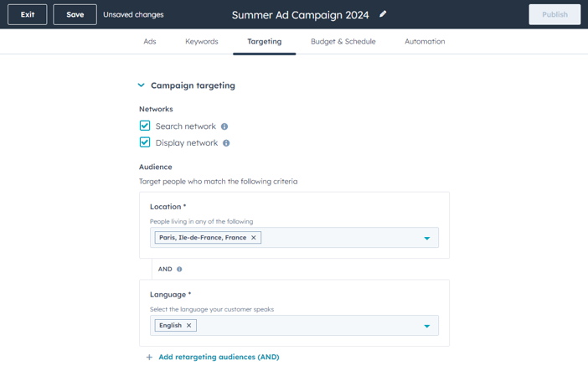Uncheck the Display network checkbox
588x376 pixels.
coord(145,142)
